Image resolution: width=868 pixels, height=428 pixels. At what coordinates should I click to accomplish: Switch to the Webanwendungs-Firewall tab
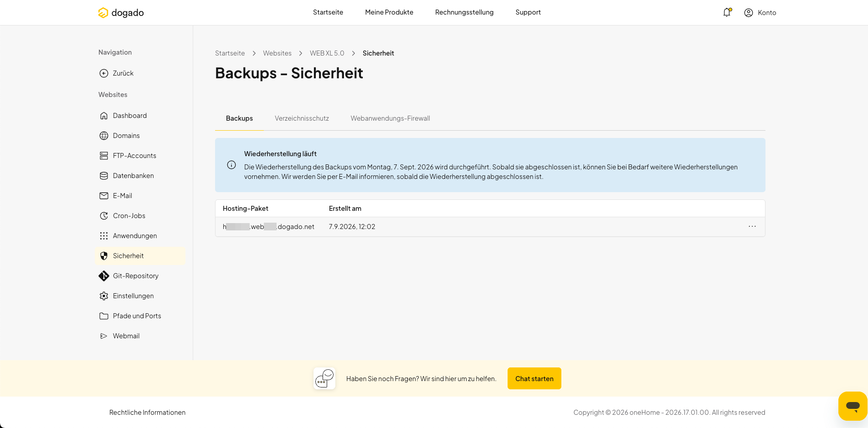click(x=390, y=118)
